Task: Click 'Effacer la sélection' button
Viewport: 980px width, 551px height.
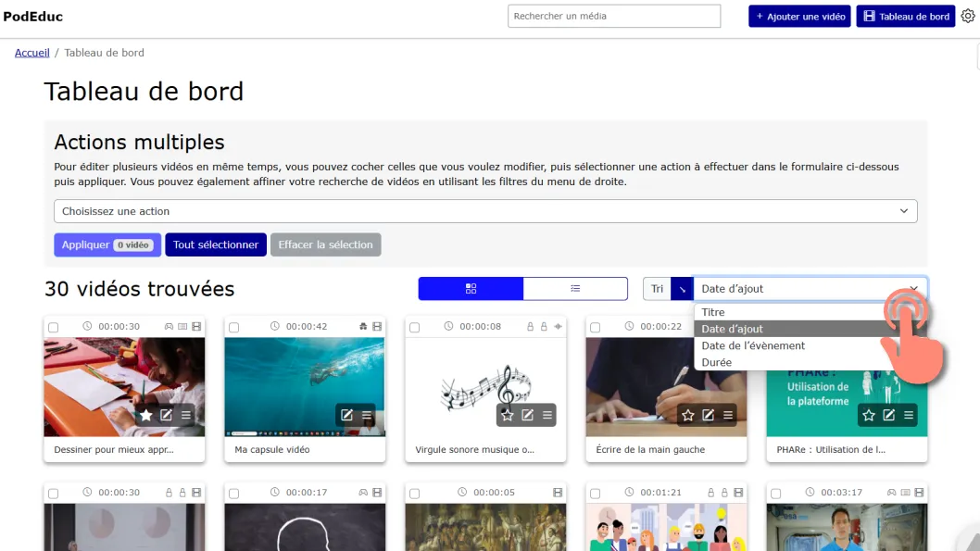Action: click(326, 244)
